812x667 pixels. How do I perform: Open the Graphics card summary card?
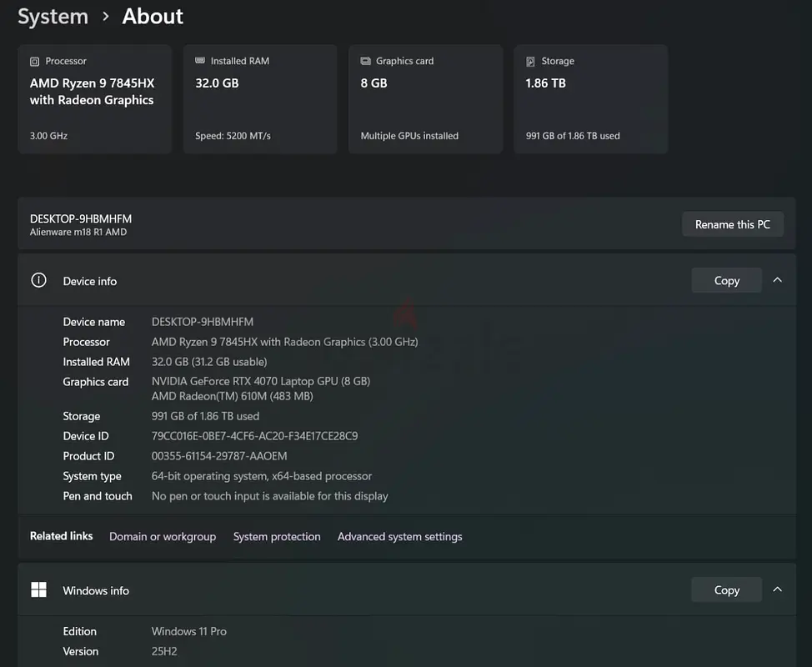coord(425,99)
